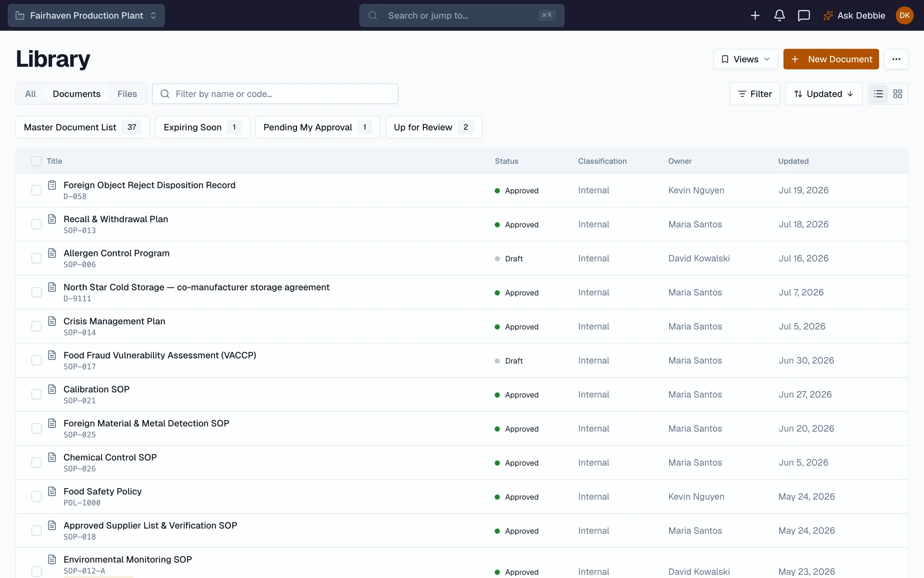
Task: Click the Ask Debbie sparkle icon
Action: [828, 15]
